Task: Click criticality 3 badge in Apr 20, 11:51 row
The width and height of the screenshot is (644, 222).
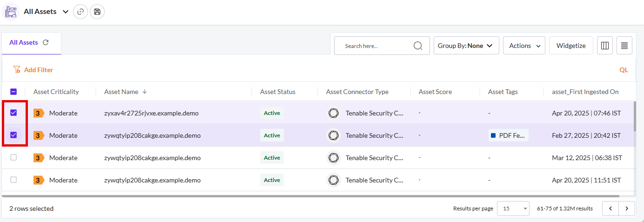Action: (39, 180)
